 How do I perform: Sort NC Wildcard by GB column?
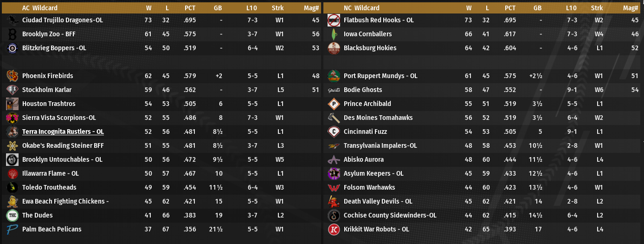point(538,8)
